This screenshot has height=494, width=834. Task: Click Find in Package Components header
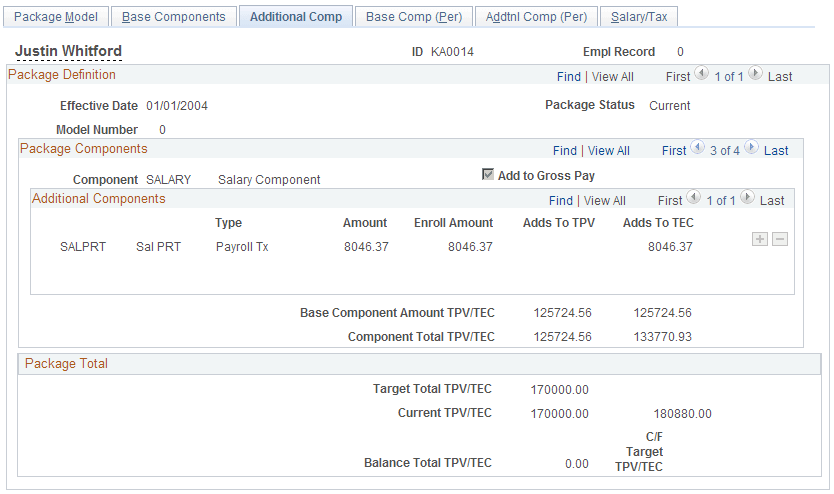point(564,150)
